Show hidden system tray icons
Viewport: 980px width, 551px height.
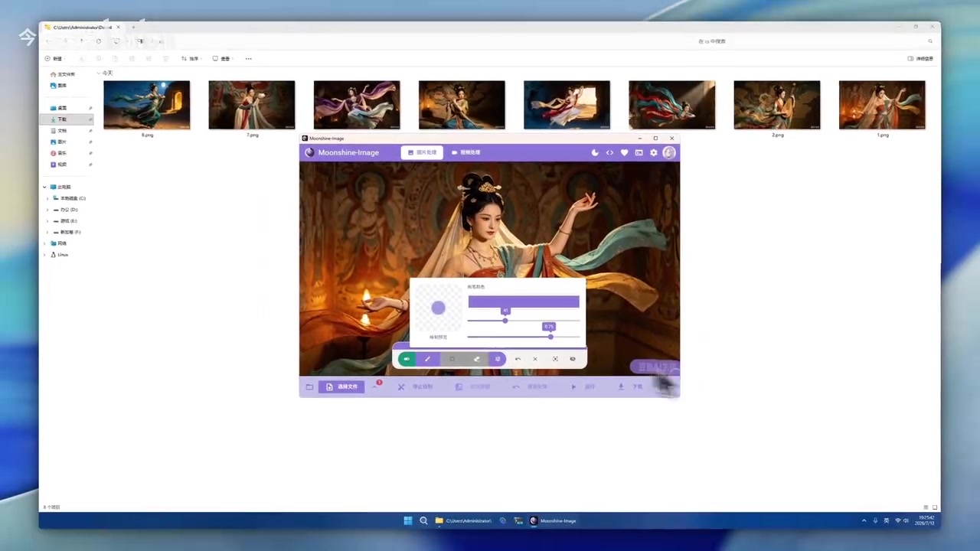coord(864,520)
